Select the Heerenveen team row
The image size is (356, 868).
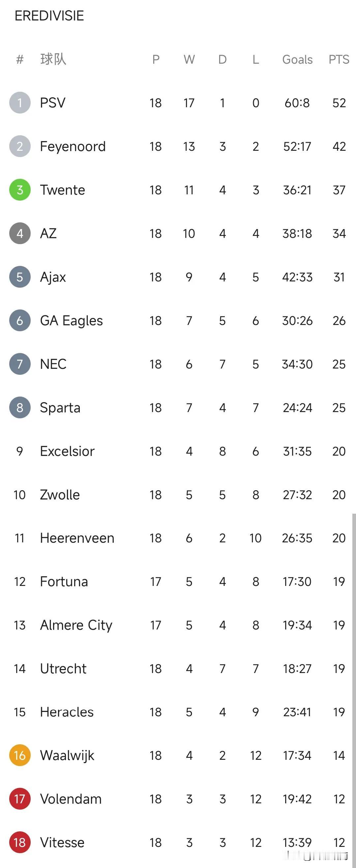coord(178,538)
